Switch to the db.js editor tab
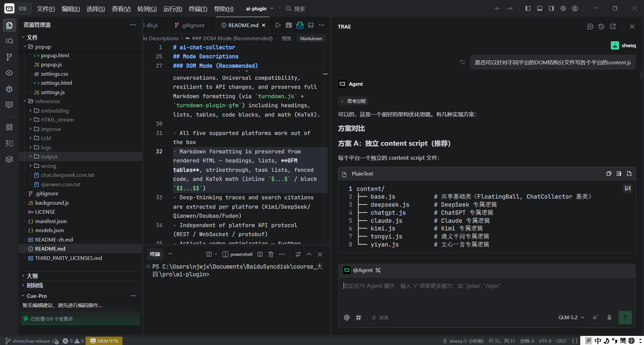Image resolution: width=644 pixels, height=345 pixels. coord(152,25)
